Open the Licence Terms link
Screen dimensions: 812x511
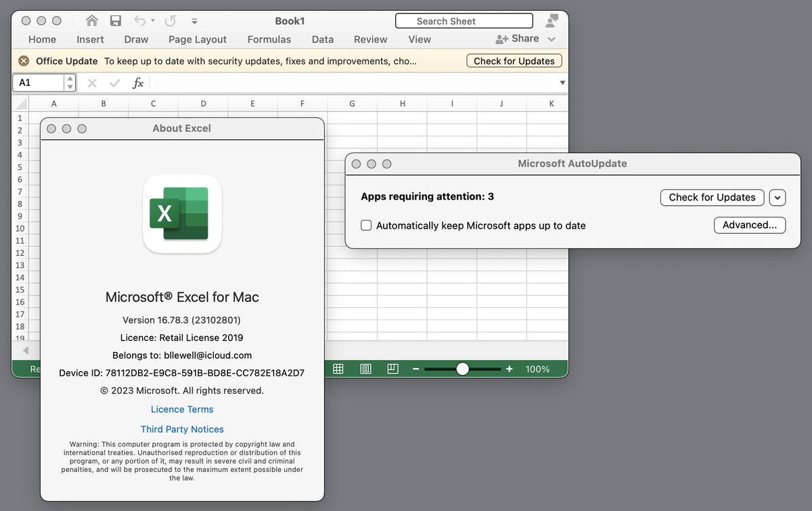coord(182,409)
